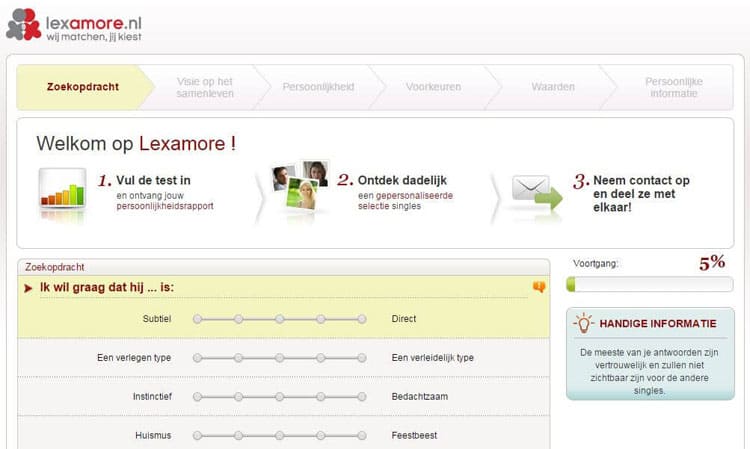Image resolution: width=750 pixels, height=449 pixels.
Task: Select the point nearest Bedachtzaam
Action: tap(362, 396)
